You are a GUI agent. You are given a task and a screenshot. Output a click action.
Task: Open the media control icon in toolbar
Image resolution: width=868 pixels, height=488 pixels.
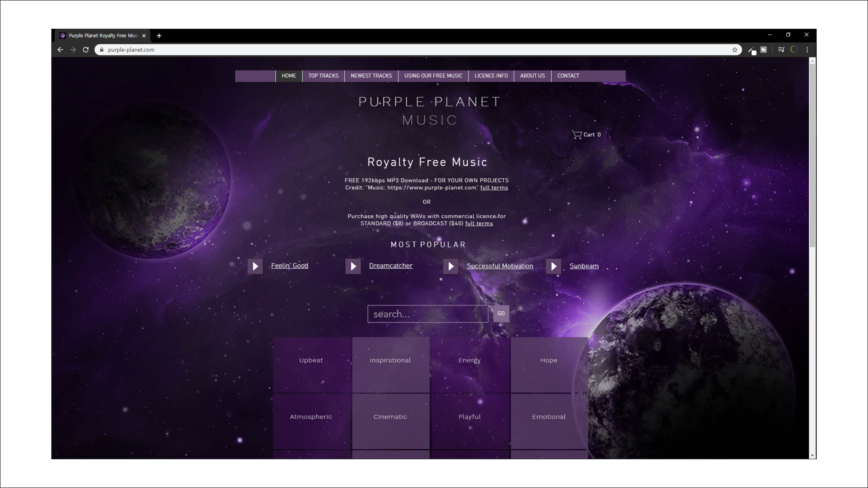(x=781, y=50)
